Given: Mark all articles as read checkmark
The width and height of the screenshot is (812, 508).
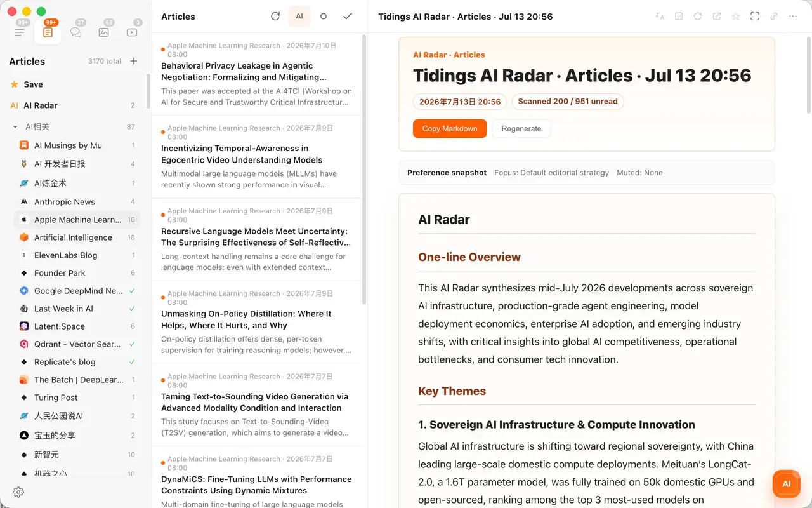Looking at the screenshot, I should coord(348,17).
